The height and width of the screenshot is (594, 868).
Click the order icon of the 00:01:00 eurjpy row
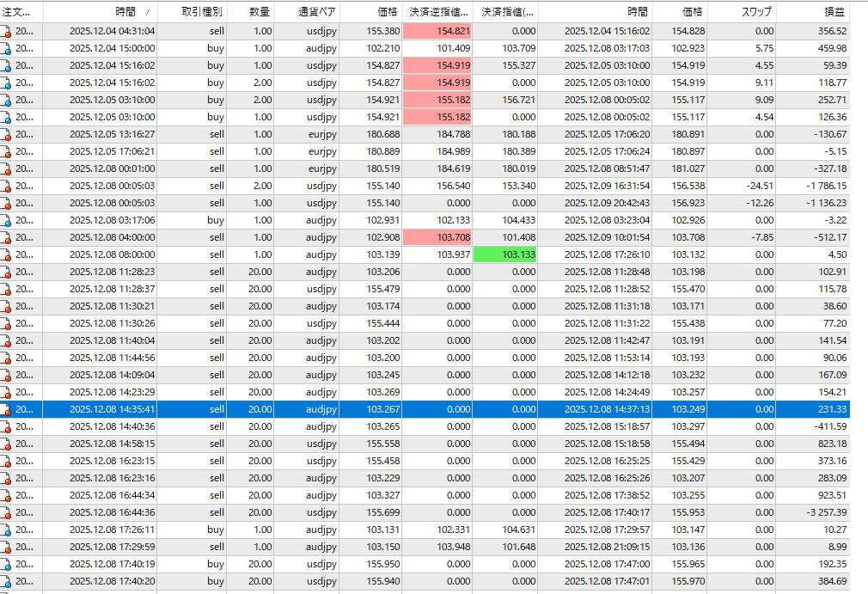pyautogui.click(x=6, y=168)
